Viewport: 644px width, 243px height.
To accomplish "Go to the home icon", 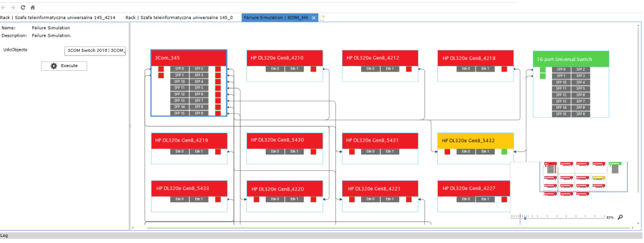I will pyautogui.click(x=33, y=7).
